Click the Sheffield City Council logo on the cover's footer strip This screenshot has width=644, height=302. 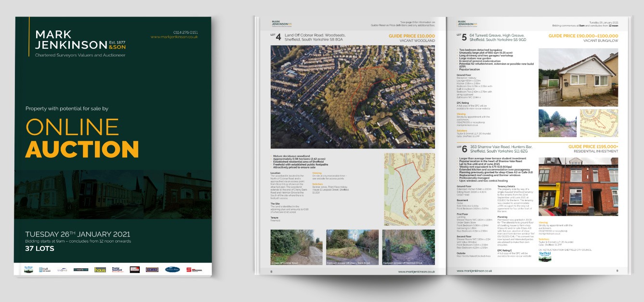(28, 269)
